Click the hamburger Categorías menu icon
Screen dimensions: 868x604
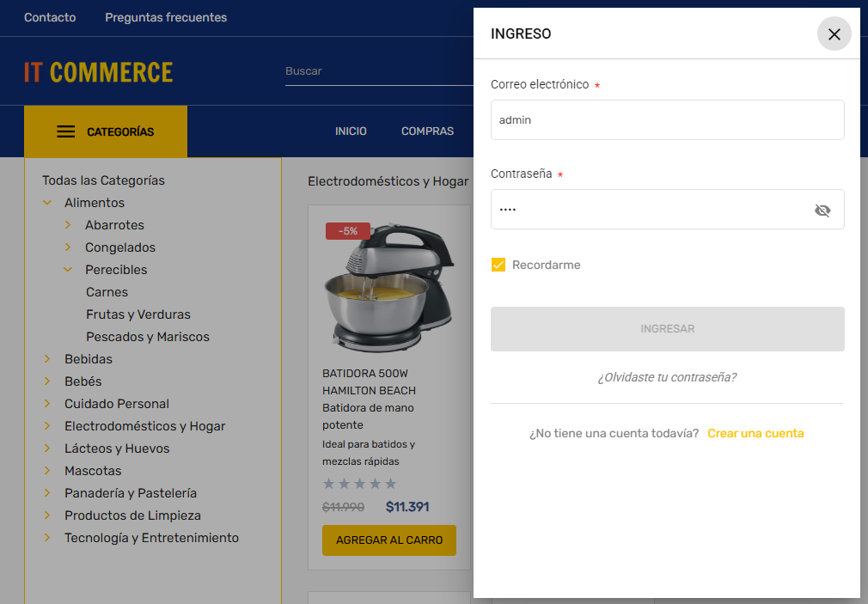pyautogui.click(x=66, y=131)
